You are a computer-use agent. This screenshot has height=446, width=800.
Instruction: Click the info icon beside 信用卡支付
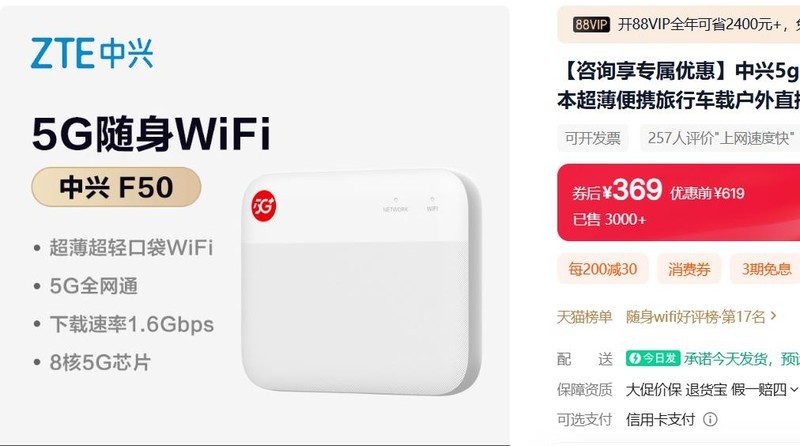coord(710,419)
